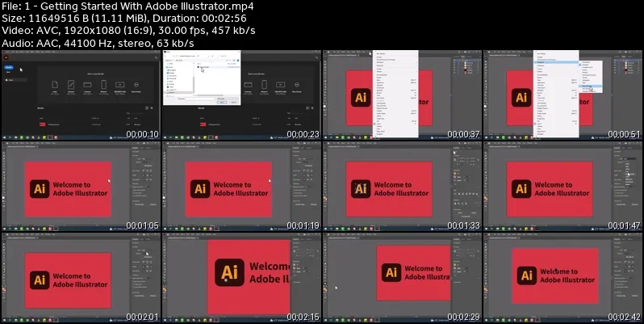The height and width of the screenshot is (324, 644).
Task: Click the 'Audio: AAC, 44100 Hz' info line
Action: click(x=98, y=43)
